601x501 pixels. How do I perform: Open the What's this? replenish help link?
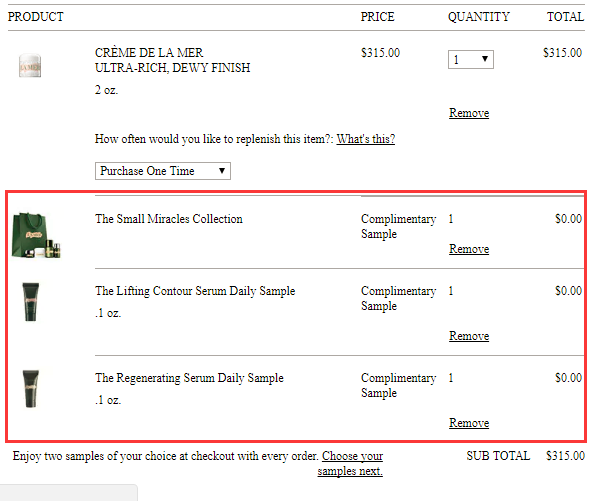coord(366,139)
